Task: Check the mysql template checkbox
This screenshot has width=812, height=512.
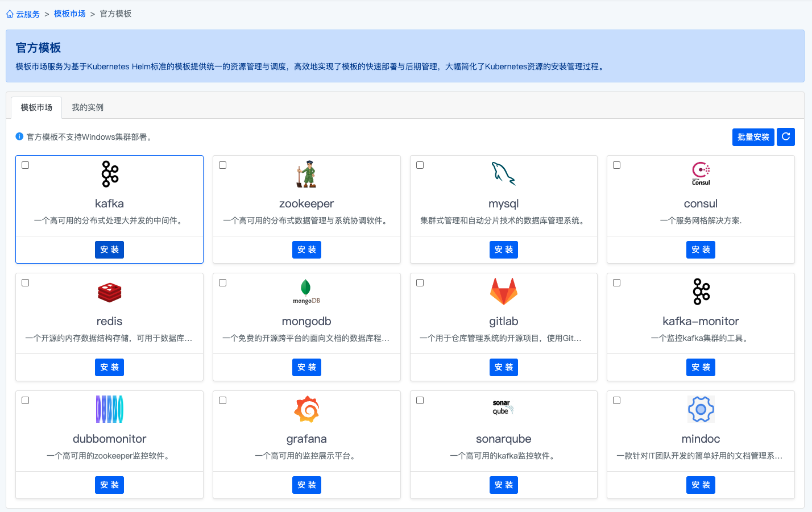Action: coord(420,165)
